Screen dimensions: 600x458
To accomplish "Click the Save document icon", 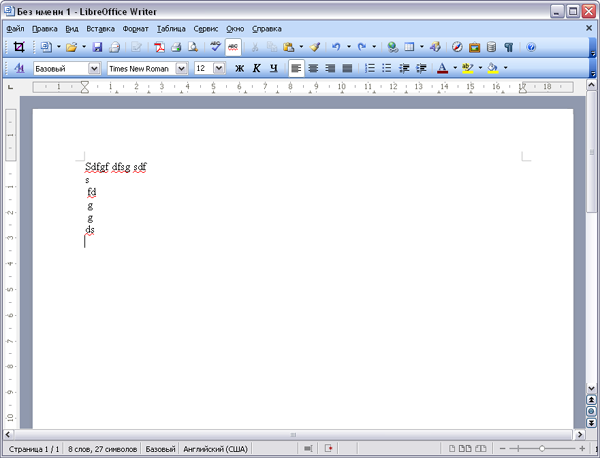I will (98, 47).
